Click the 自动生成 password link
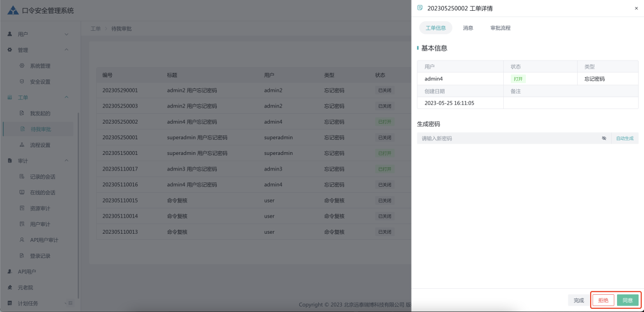644x312 pixels. (625, 139)
